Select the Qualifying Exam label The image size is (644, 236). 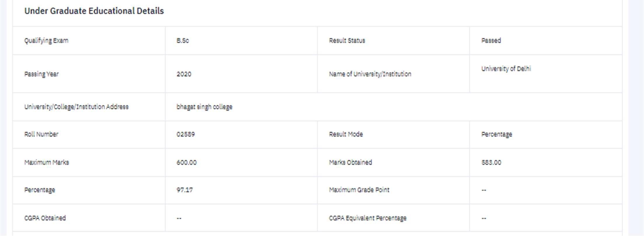click(46, 41)
